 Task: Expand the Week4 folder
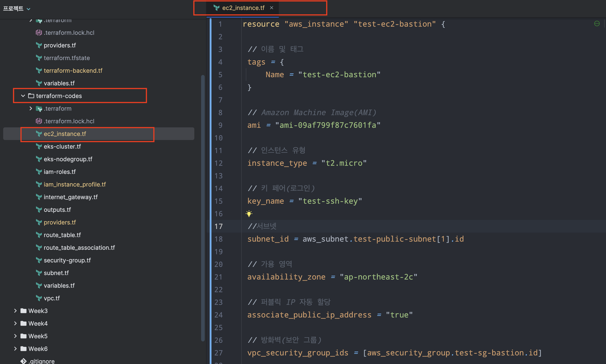(x=15, y=323)
